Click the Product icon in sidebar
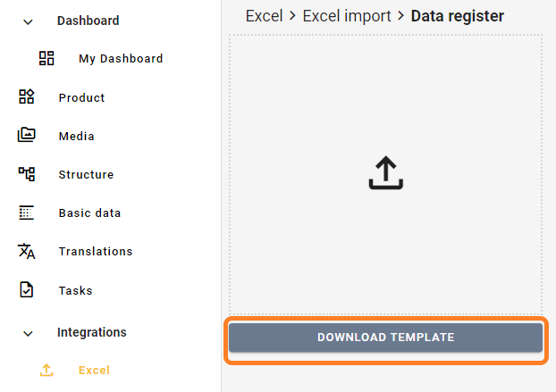Screen dimensions: 556x392 27,97
